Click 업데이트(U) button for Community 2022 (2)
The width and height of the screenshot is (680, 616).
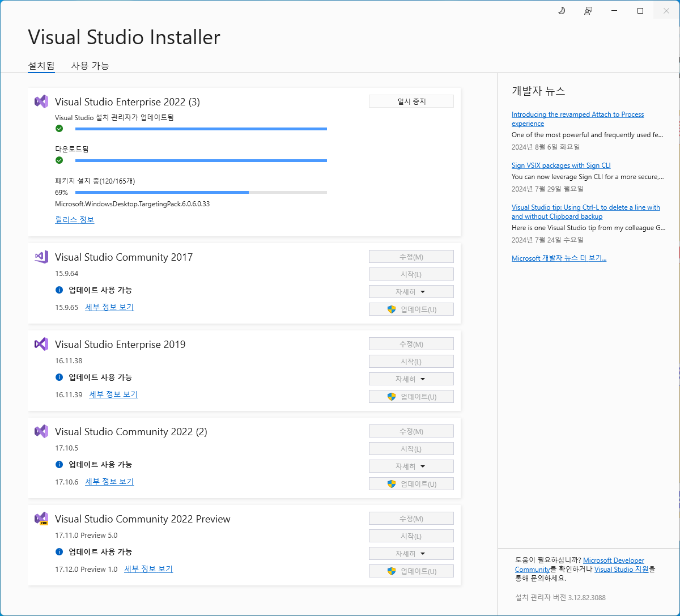(411, 484)
